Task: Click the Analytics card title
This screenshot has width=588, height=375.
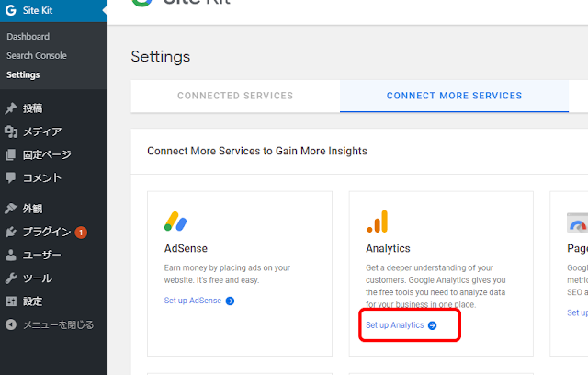Action: [x=388, y=248]
